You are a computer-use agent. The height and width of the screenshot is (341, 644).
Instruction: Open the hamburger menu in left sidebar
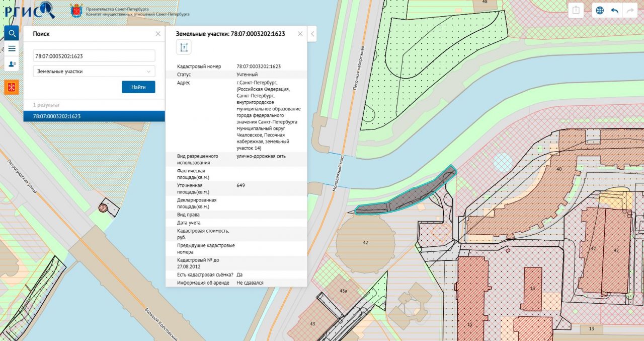coord(12,49)
